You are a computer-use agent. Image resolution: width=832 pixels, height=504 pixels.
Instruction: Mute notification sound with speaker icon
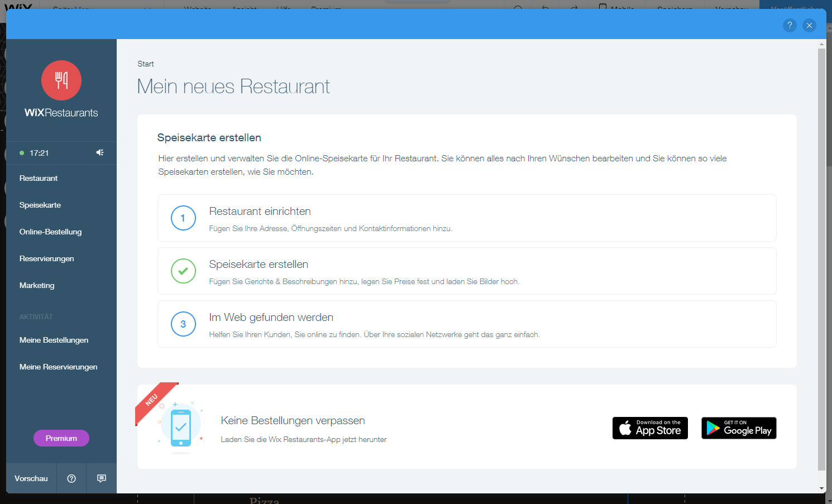point(100,152)
